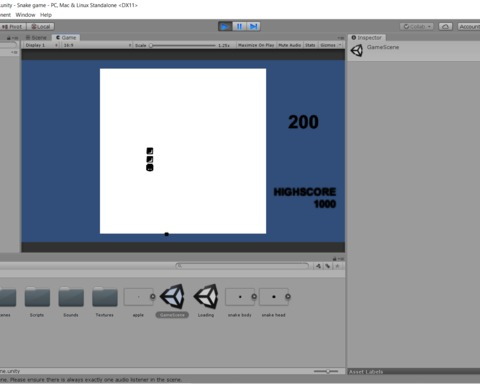Select the Textures folder
Screen dimensions: 480x384
click(x=105, y=302)
